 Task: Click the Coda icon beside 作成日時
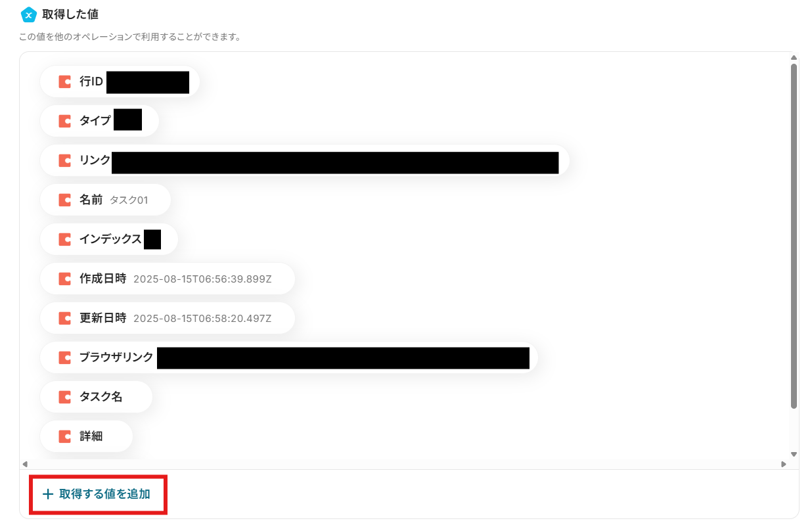click(64, 279)
